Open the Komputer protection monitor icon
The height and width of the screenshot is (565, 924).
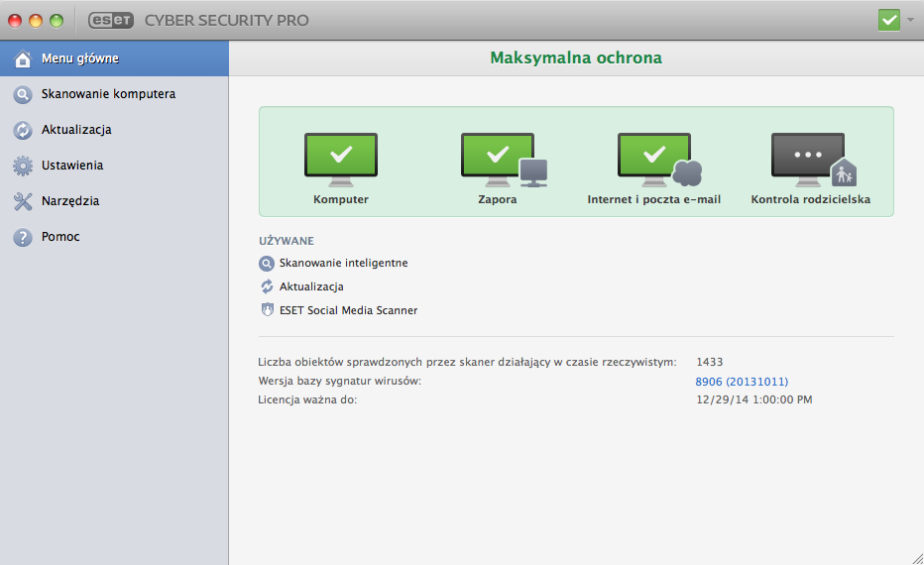click(x=341, y=160)
